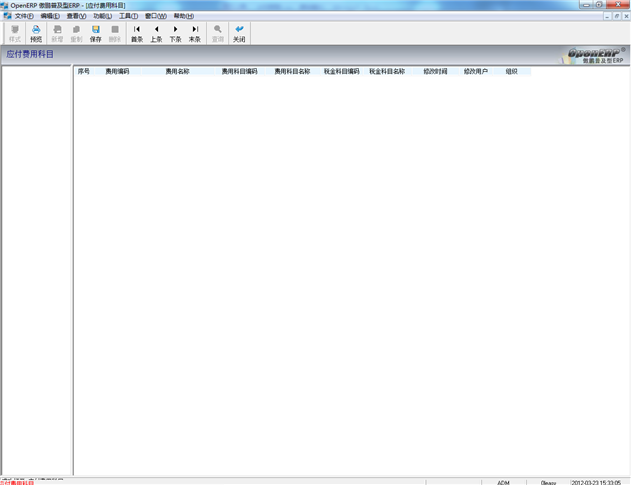Go to next record with 下条
The image size is (631, 485).
175,33
